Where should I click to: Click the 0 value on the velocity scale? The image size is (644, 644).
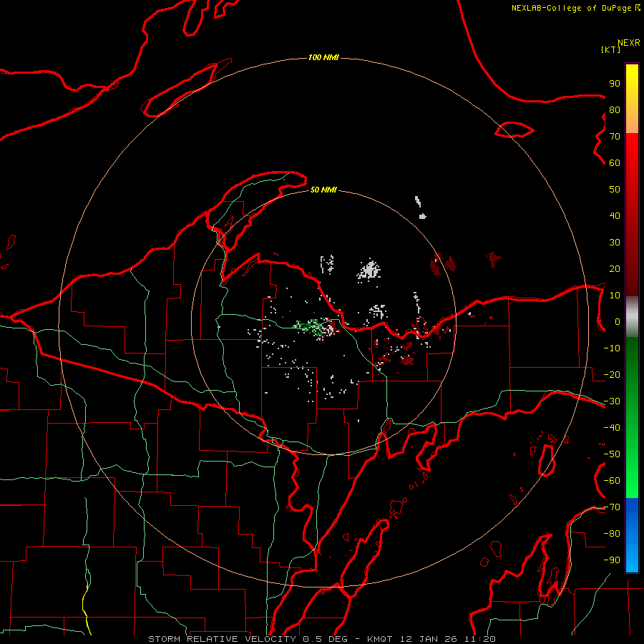[x=618, y=321]
